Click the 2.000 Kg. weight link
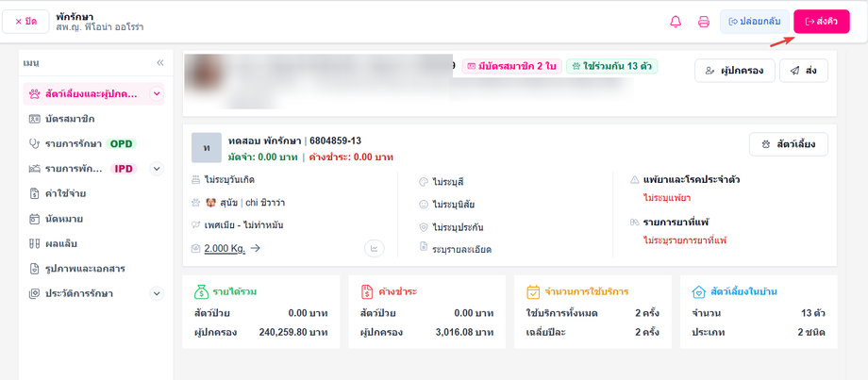The width and height of the screenshot is (868, 380). (225, 248)
